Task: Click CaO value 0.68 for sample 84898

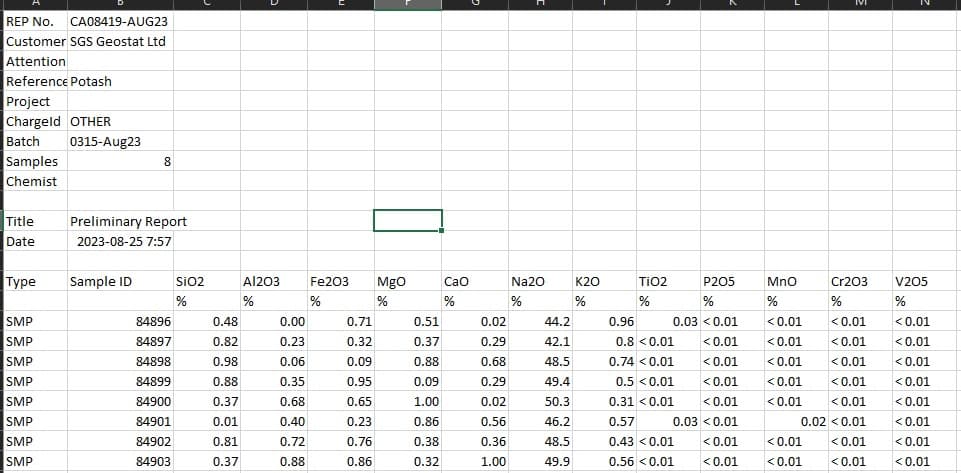Action: point(475,361)
